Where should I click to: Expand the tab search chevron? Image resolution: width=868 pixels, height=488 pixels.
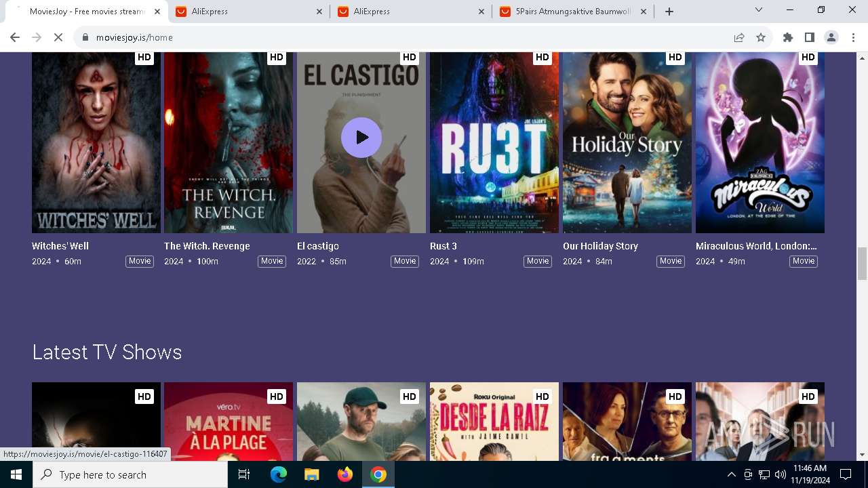pyautogui.click(x=759, y=9)
